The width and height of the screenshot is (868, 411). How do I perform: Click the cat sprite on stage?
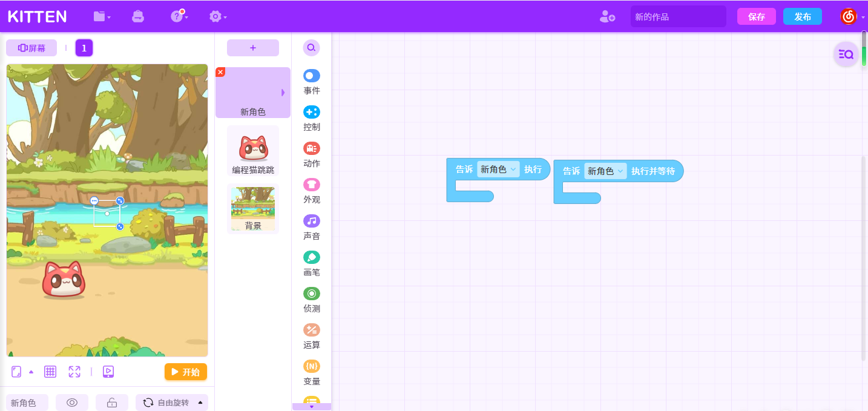[x=64, y=280]
